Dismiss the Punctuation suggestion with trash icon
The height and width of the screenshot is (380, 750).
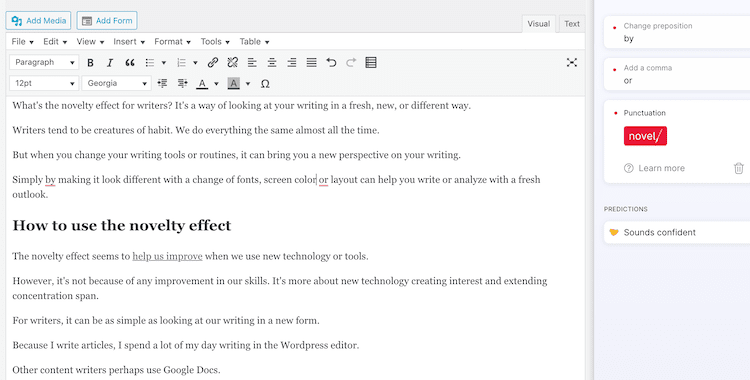(x=739, y=168)
